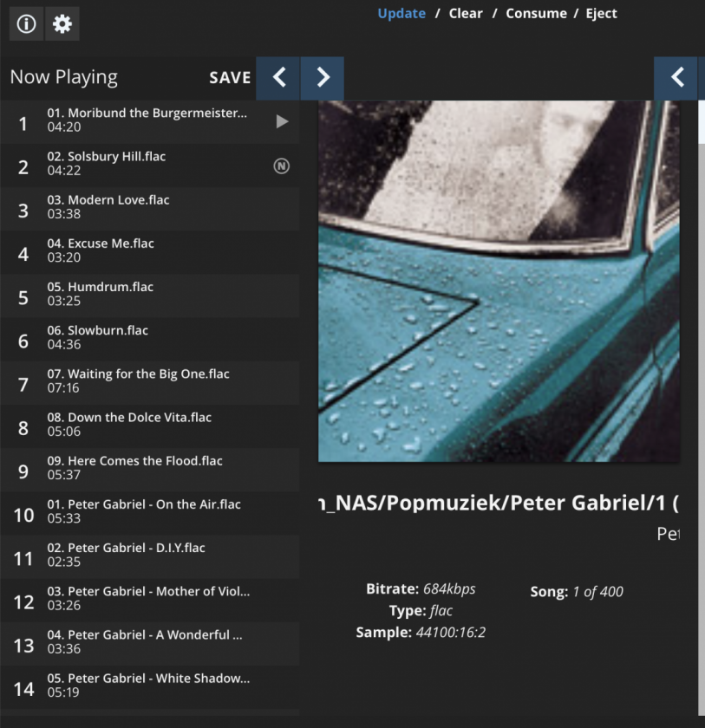Select track 09. Here Comes the Flood.flac

click(x=149, y=470)
